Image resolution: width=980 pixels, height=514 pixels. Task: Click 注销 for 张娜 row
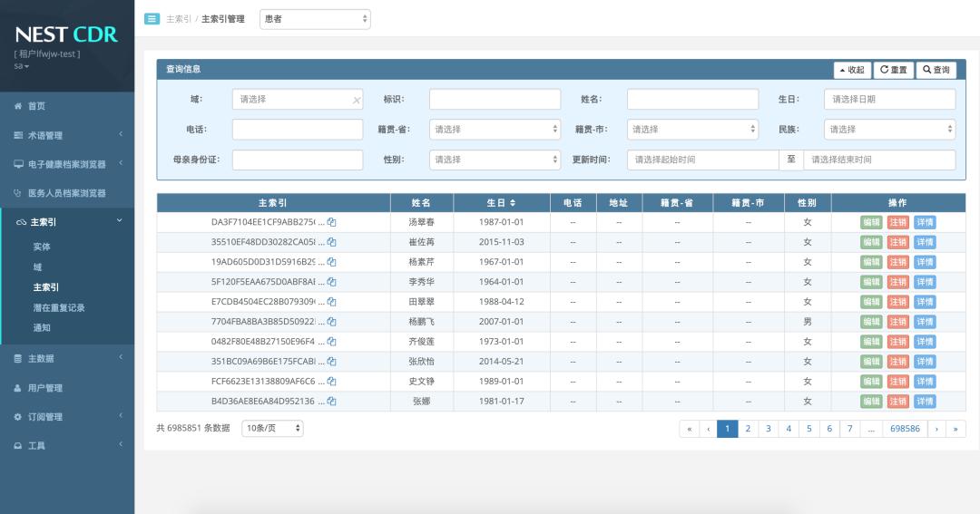898,402
